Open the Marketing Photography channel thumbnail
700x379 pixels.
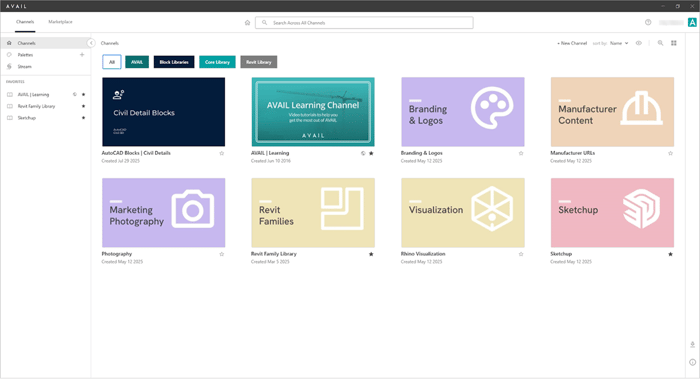(163, 213)
